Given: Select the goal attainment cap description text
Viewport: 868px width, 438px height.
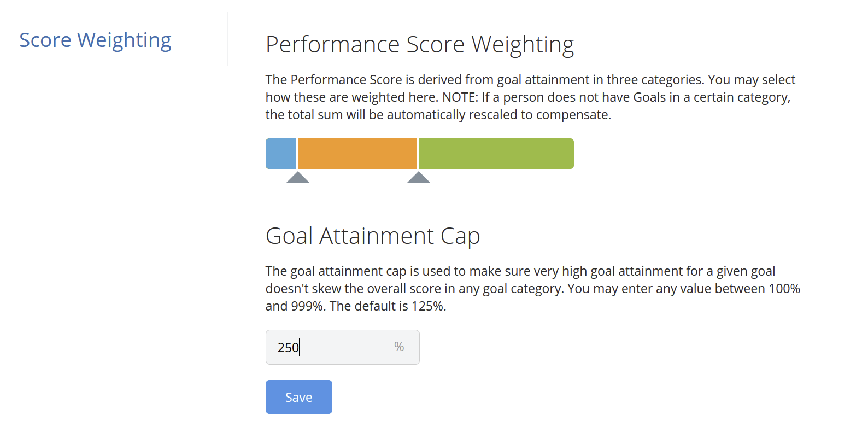Looking at the screenshot, I should pyautogui.click(x=530, y=288).
